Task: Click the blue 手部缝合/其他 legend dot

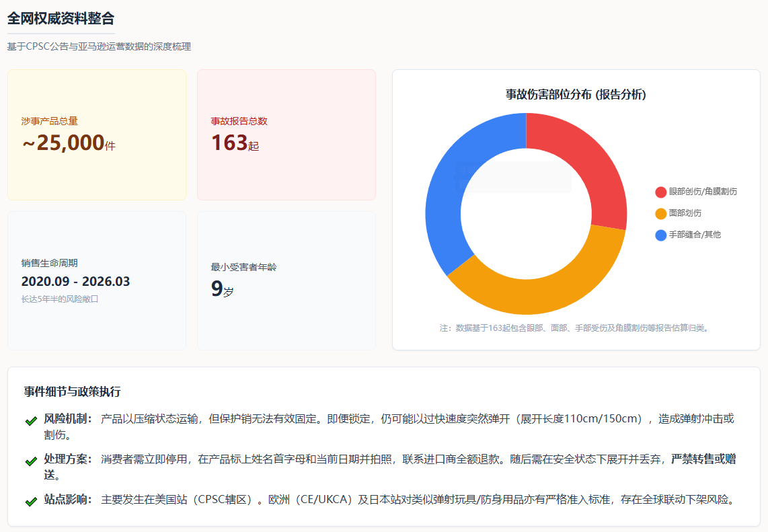Action: pos(660,235)
